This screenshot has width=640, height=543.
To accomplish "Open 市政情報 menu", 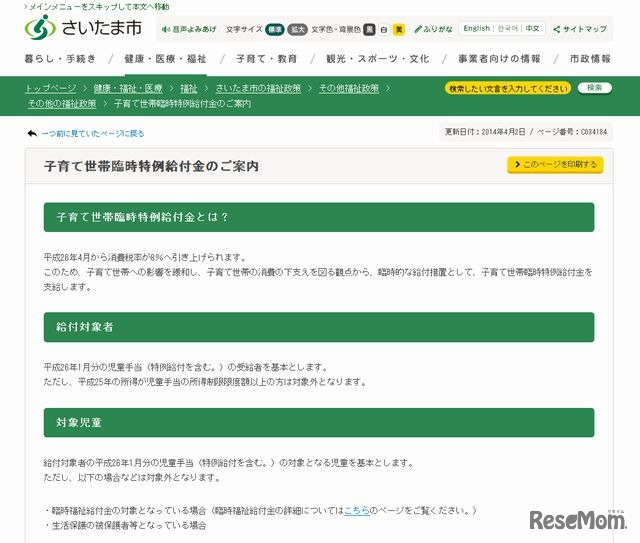I will (590, 59).
